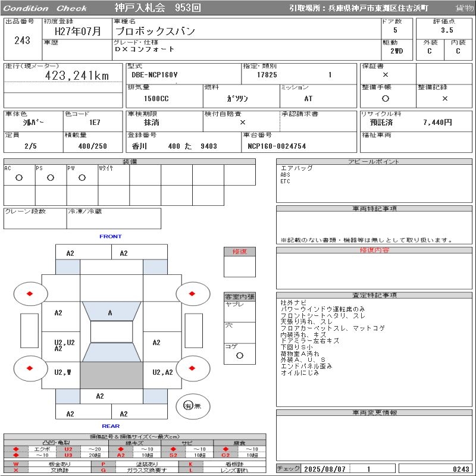
Task: Click the 装備 section header bar
Action: coord(130,161)
